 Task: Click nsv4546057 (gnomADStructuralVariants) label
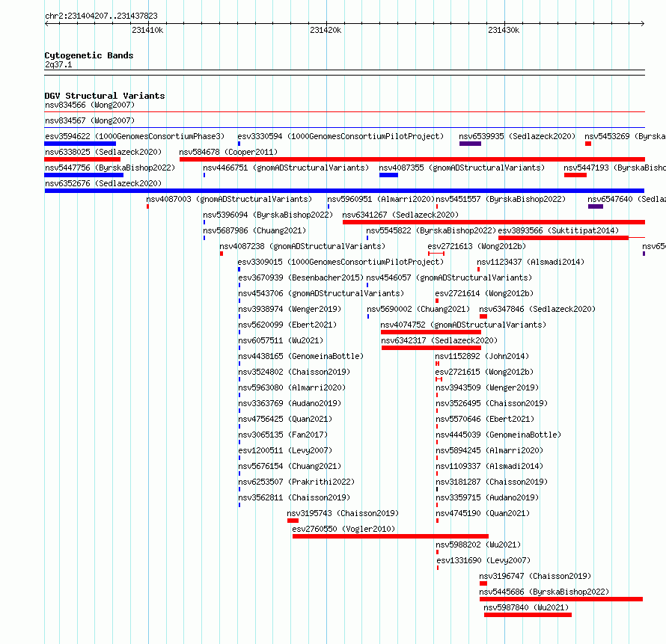pos(449,277)
